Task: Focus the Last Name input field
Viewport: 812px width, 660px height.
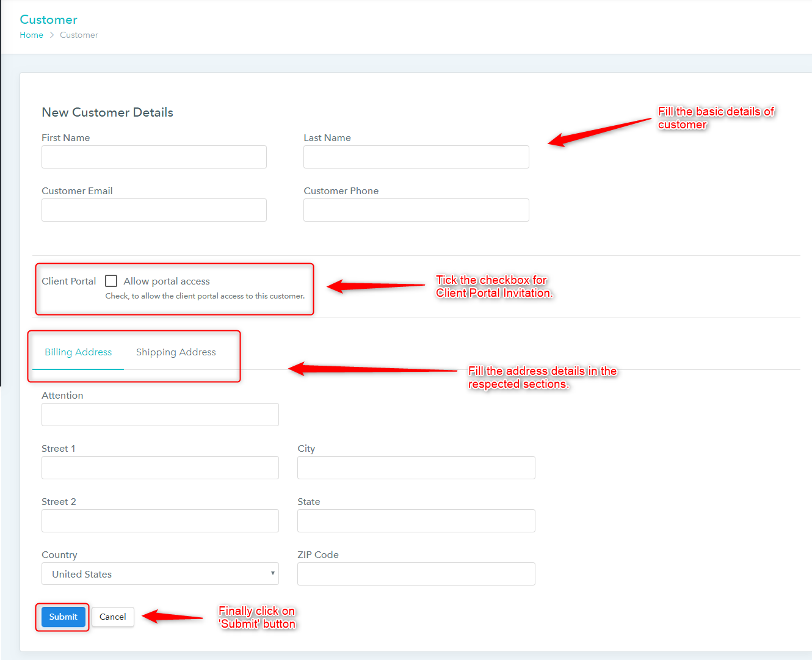Action: pos(416,157)
